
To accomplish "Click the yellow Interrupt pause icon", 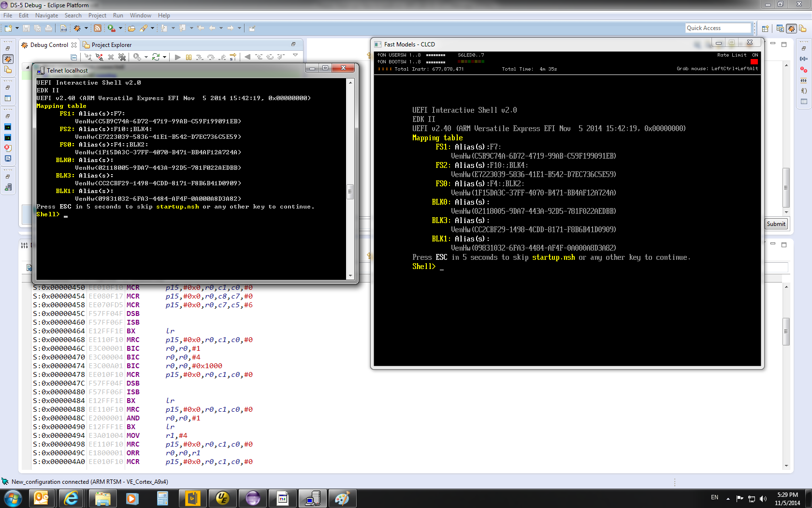I will [x=188, y=57].
